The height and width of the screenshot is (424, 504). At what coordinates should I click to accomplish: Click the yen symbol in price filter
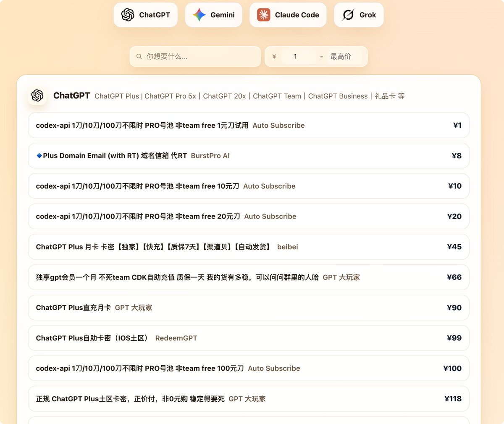[x=274, y=56]
